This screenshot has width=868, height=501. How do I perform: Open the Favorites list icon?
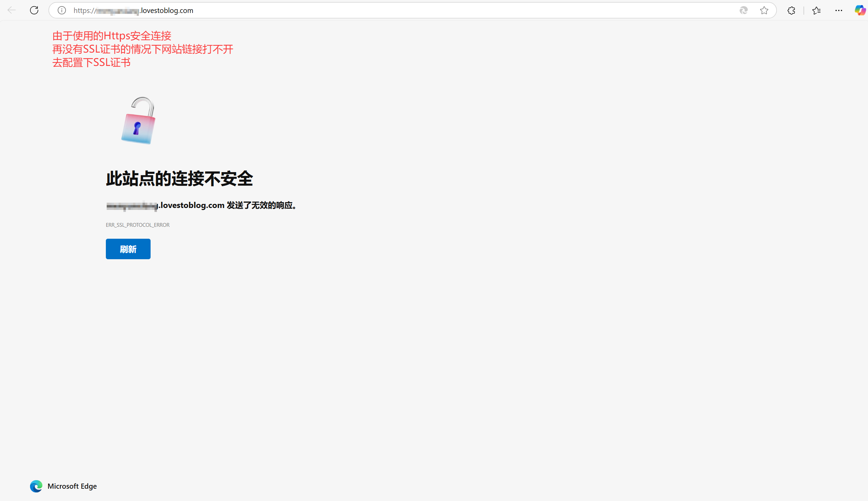click(816, 10)
